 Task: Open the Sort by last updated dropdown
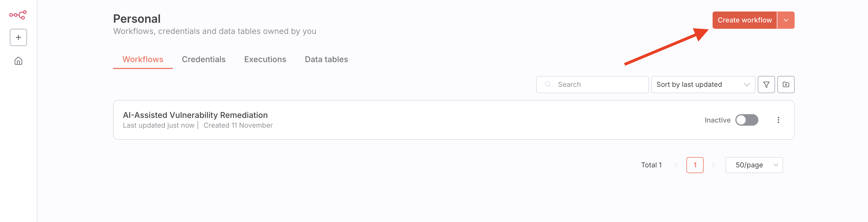pos(703,85)
